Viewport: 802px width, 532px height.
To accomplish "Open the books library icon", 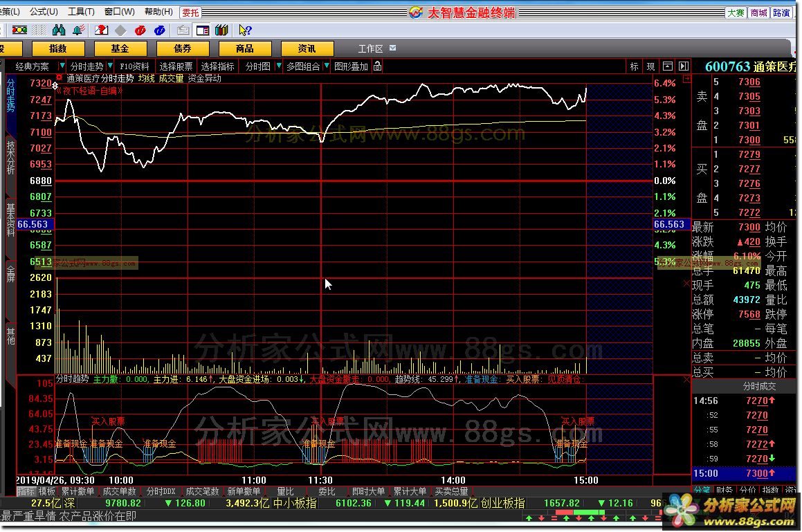I will coord(221,30).
